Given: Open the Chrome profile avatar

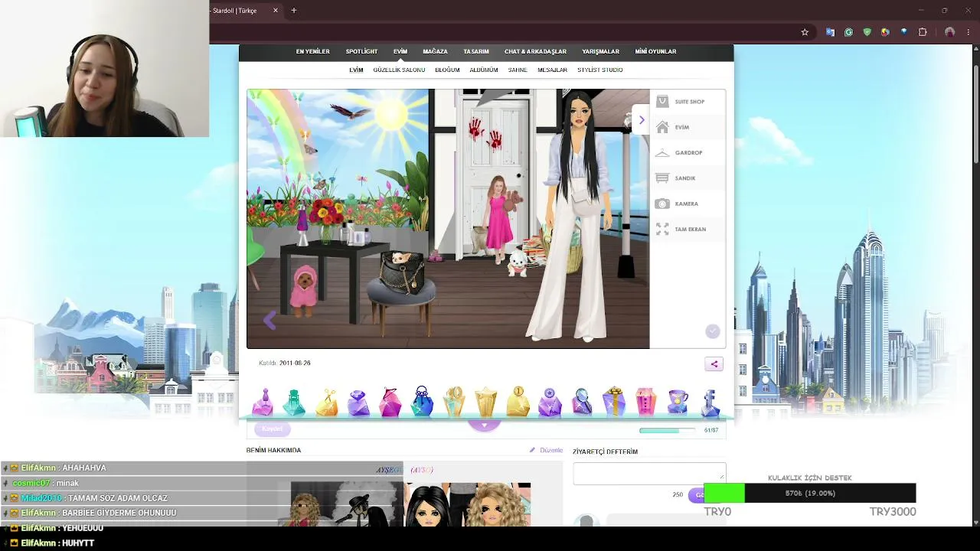Looking at the screenshot, I should (950, 32).
